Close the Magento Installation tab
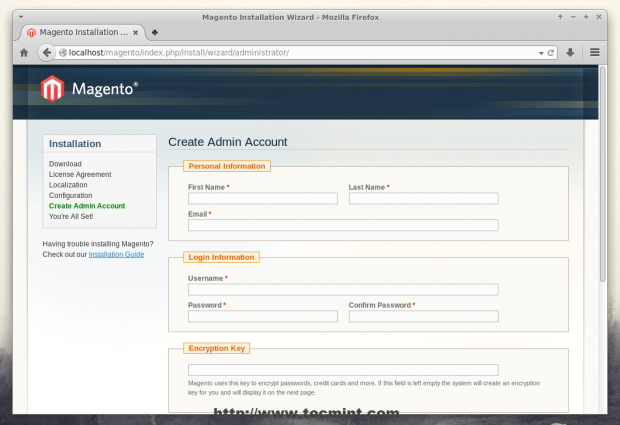620x425 pixels. pos(135,32)
